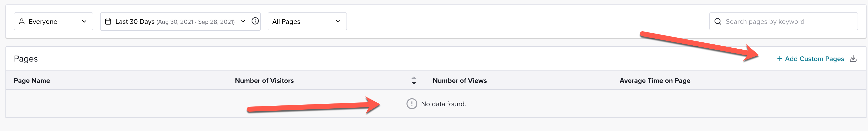Toggle sort arrows beside Number of Visitors
This screenshot has width=868, height=131.
(x=414, y=81)
